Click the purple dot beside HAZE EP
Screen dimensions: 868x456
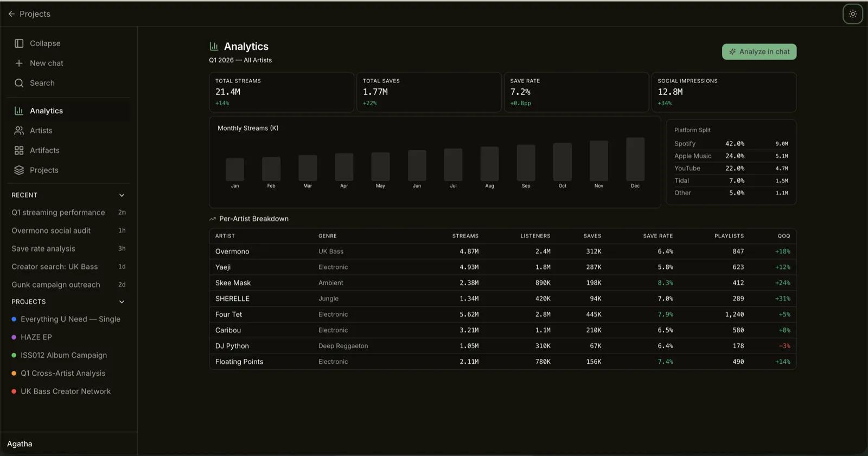(x=14, y=337)
